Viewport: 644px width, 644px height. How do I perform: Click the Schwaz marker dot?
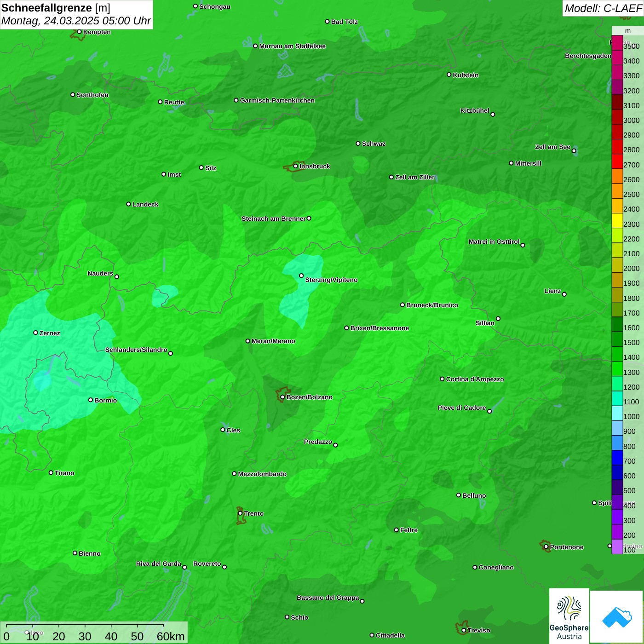point(358,144)
